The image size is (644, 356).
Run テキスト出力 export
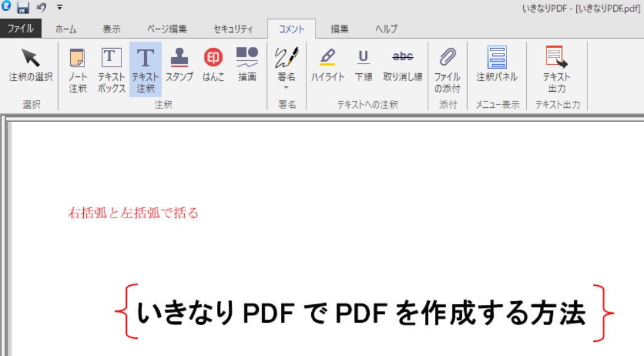(x=556, y=70)
